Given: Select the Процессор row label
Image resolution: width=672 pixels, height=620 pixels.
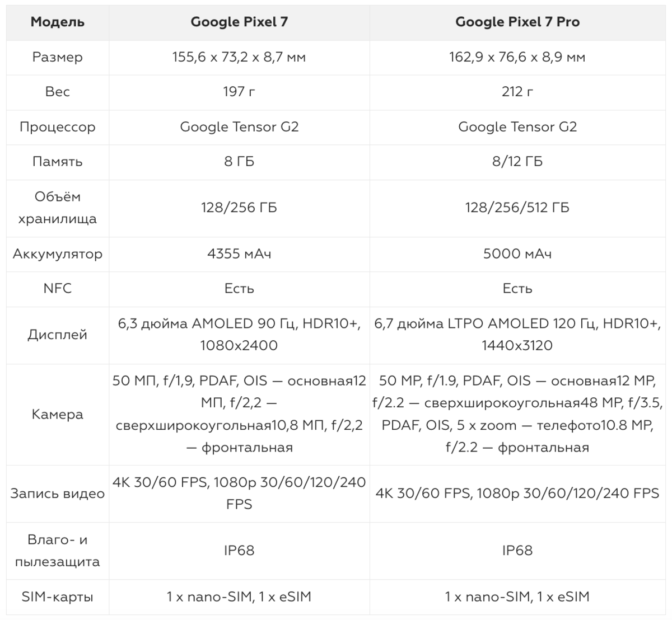Looking at the screenshot, I should [x=58, y=127].
